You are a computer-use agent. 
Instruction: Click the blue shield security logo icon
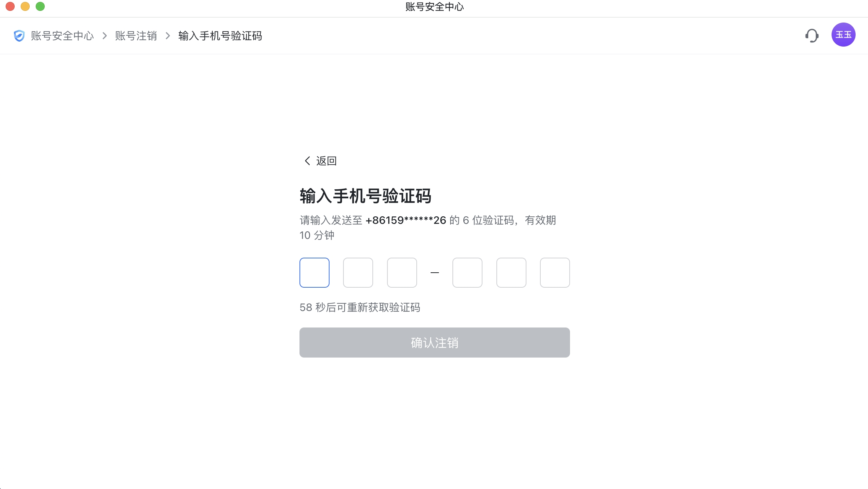click(19, 35)
